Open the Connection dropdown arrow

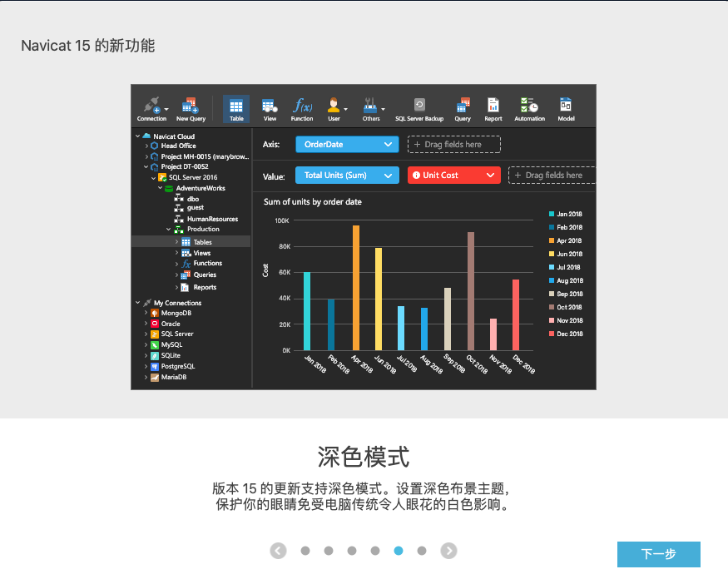coord(166,110)
